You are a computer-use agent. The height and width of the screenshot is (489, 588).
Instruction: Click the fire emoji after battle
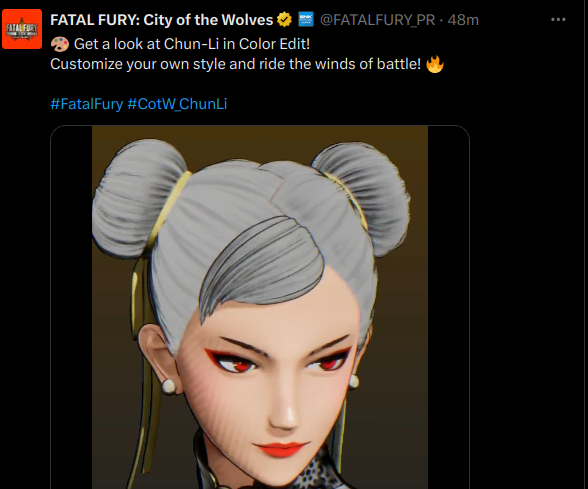pos(435,64)
